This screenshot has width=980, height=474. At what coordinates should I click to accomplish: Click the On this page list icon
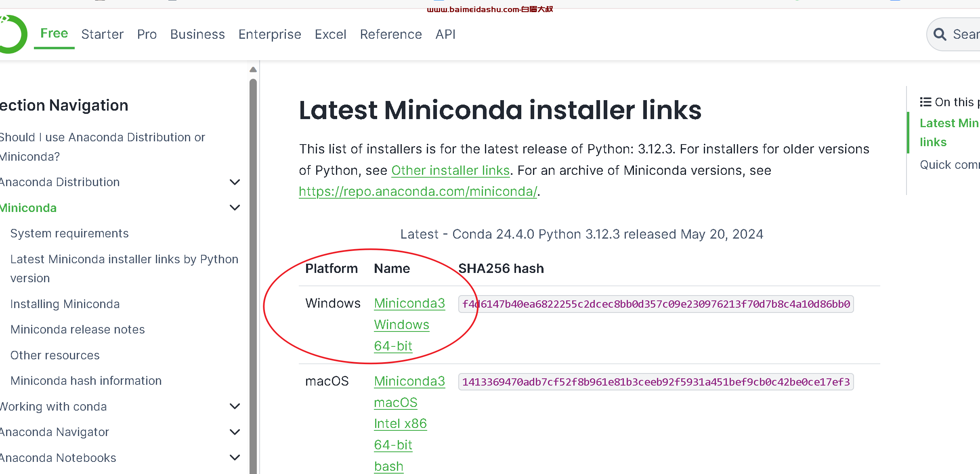coord(925,102)
